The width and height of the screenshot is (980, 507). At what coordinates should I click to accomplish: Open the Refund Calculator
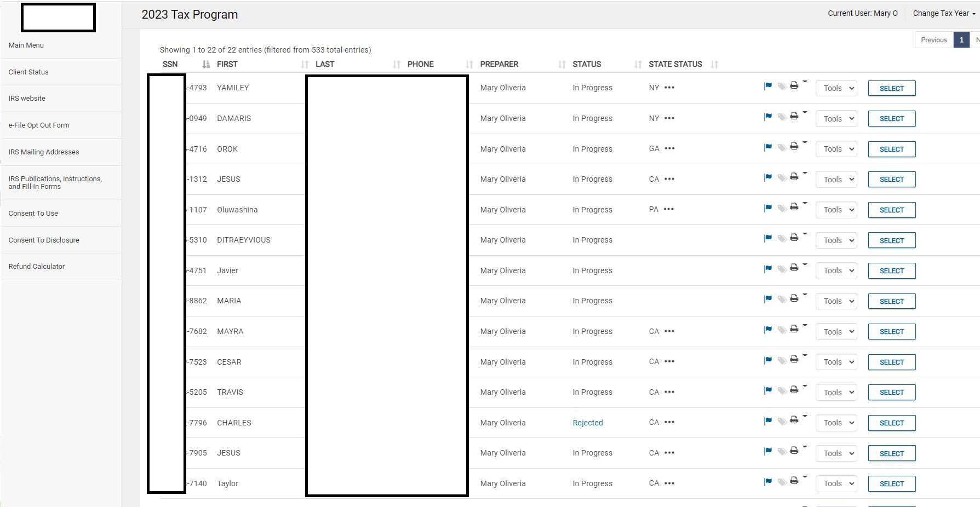tap(37, 266)
